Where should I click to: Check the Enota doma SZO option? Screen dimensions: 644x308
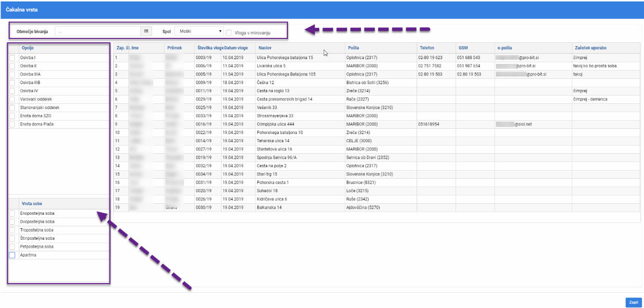(x=12, y=116)
